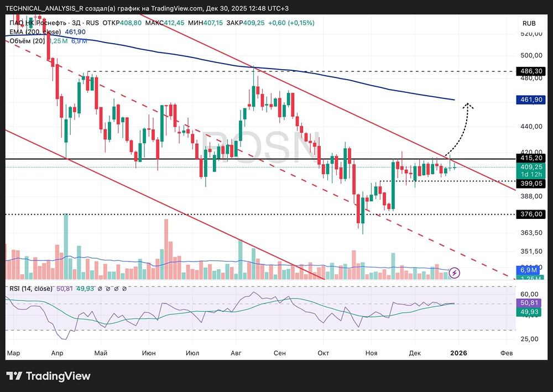Click the 461,90 value in EMA legend

point(75,32)
